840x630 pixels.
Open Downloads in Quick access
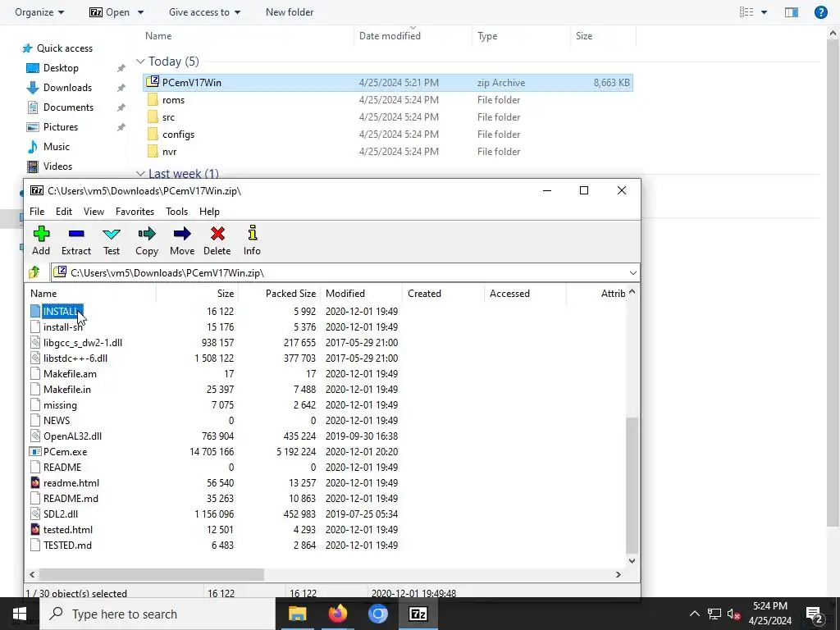67,87
